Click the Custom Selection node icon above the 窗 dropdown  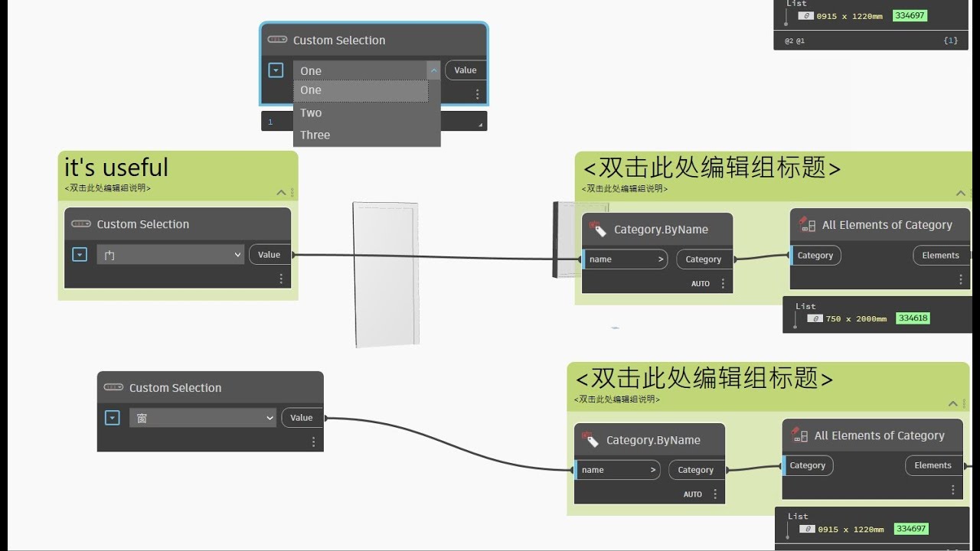(x=113, y=388)
